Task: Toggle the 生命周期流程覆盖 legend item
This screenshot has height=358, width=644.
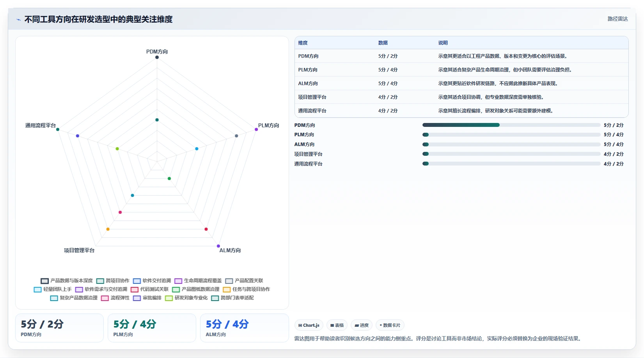Action: click(198, 281)
